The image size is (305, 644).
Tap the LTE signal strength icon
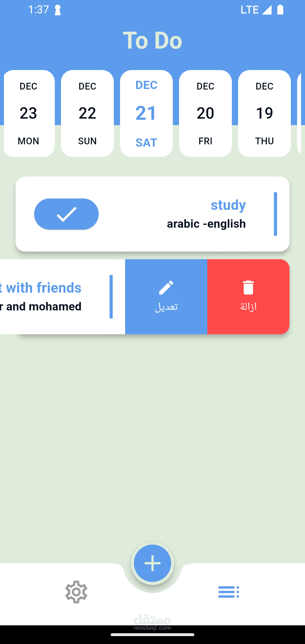267,10
